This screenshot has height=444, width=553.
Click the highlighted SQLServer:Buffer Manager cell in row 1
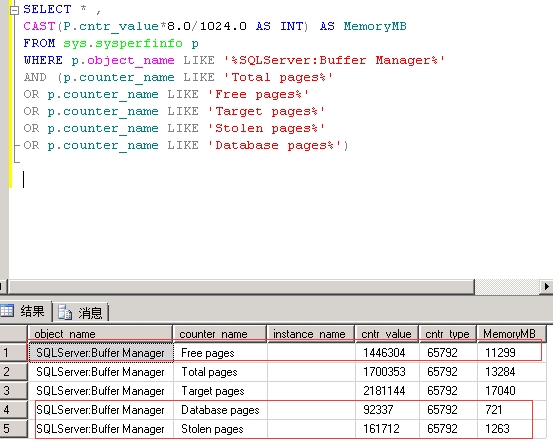pyautogui.click(x=101, y=353)
